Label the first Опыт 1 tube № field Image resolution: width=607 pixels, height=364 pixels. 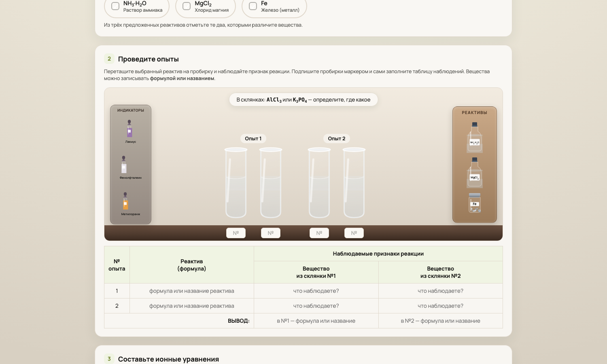coord(236,233)
